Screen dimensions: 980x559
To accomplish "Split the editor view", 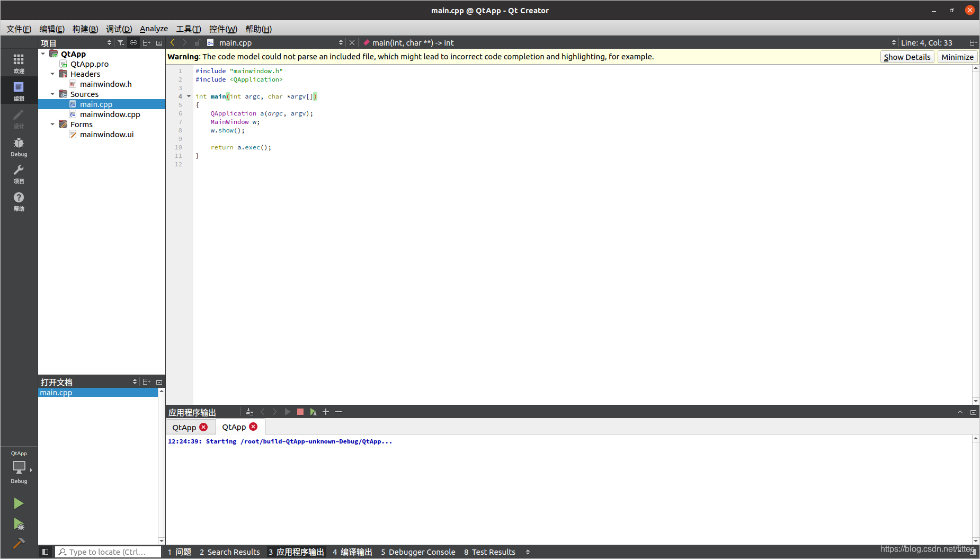I will (x=973, y=42).
